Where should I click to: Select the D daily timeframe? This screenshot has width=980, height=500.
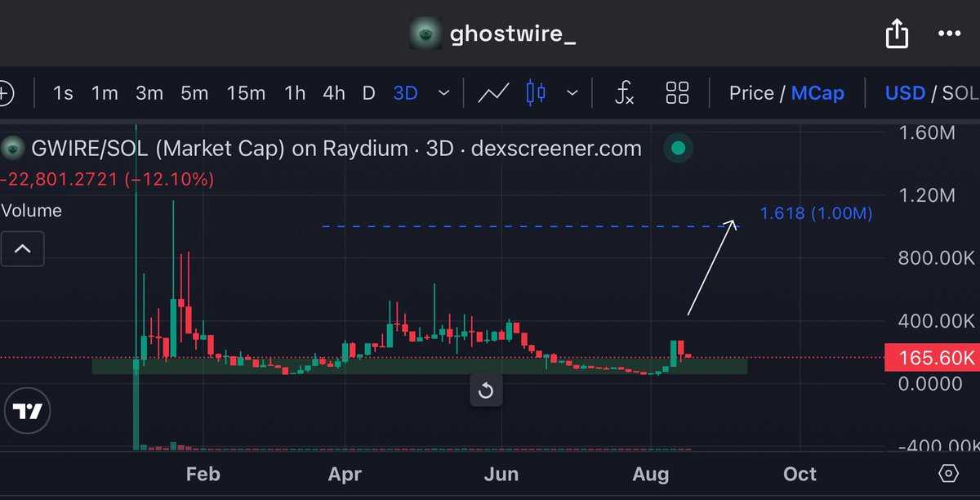coord(368,93)
